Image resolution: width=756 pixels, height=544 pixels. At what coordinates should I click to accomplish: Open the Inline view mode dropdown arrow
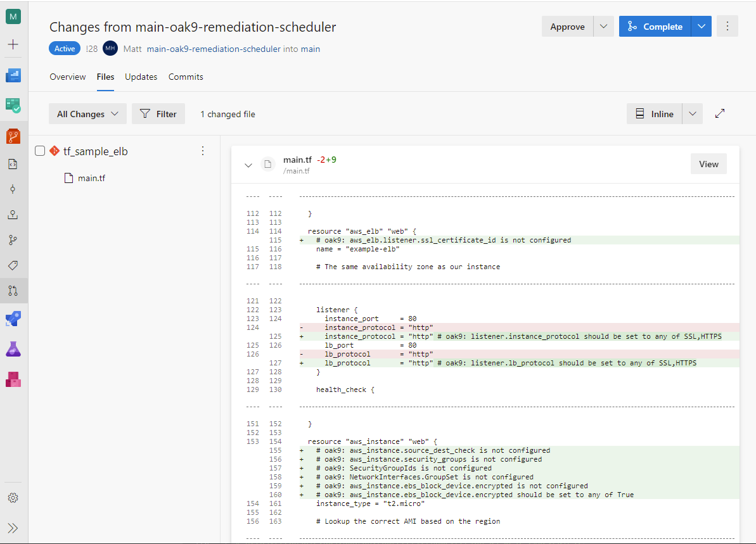click(692, 114)
